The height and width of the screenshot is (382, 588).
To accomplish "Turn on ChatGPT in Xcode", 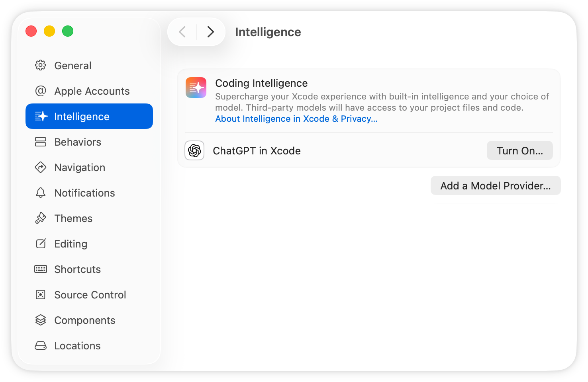I will pyautogui.click(x=519, y=150).
